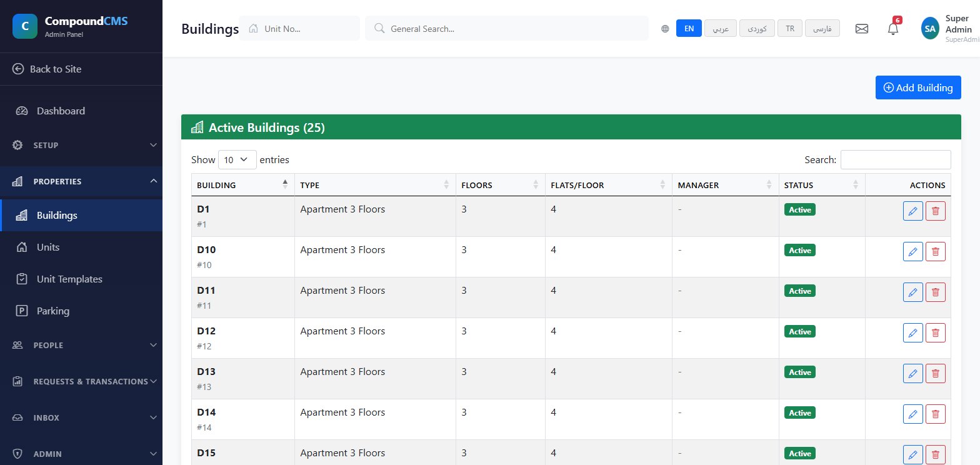Image resolution: width=980 pixels, height=465 pixels.
Task: Delete building D10 with trash icon
Action: 936,252
